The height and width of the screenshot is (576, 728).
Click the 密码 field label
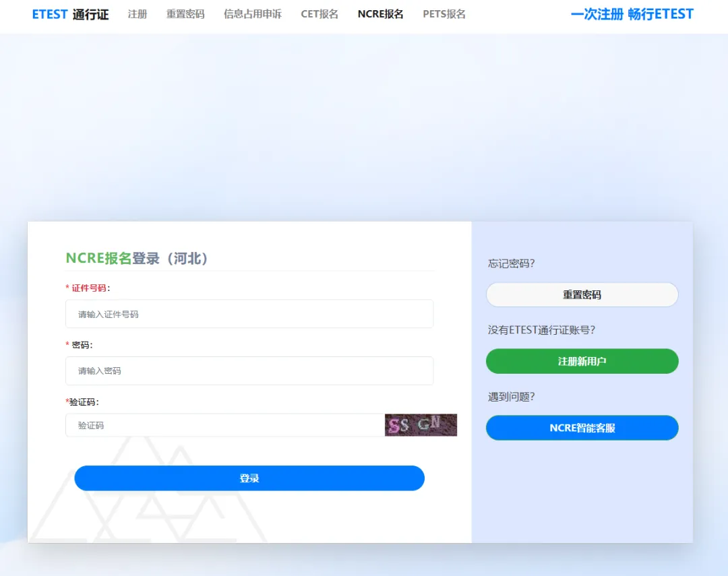click(x=79, y=345)
